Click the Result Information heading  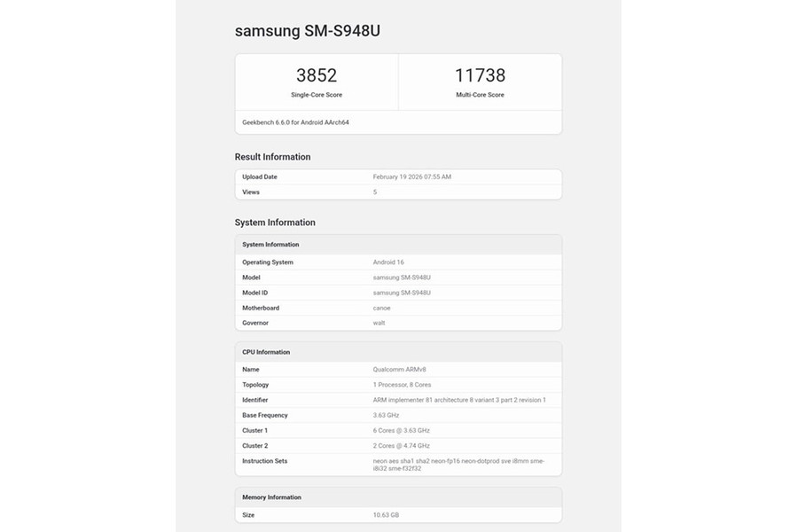click(x=273, y=157)
